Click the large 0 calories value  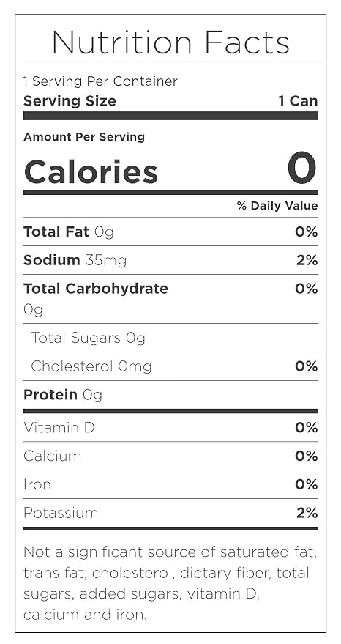point(302,169)
